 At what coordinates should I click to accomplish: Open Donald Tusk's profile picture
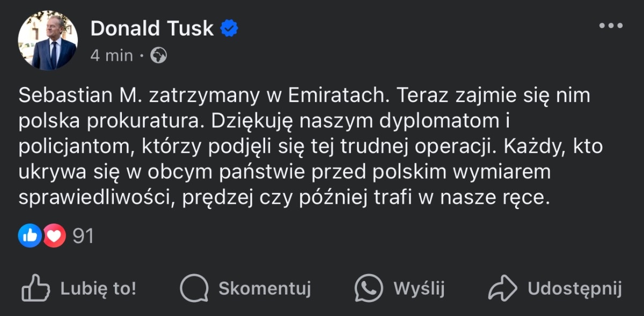coord(47,40)
